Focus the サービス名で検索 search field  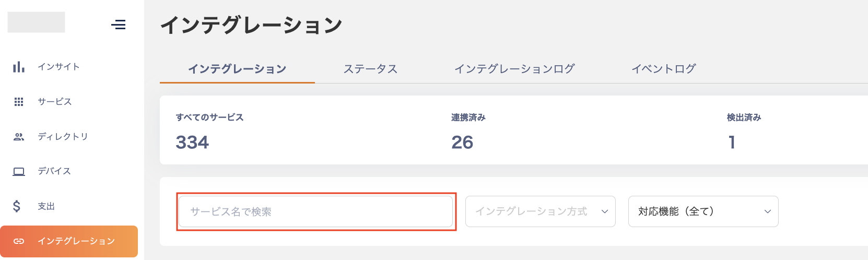315,211
